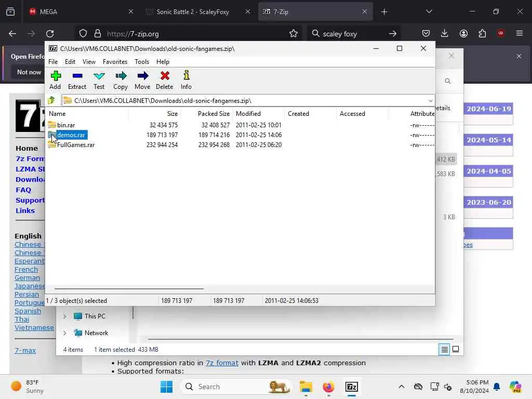Image resolution: width=532 pixels, height=399 pixels.
Task: Go up one folder level icon
Action: [51, 100]
